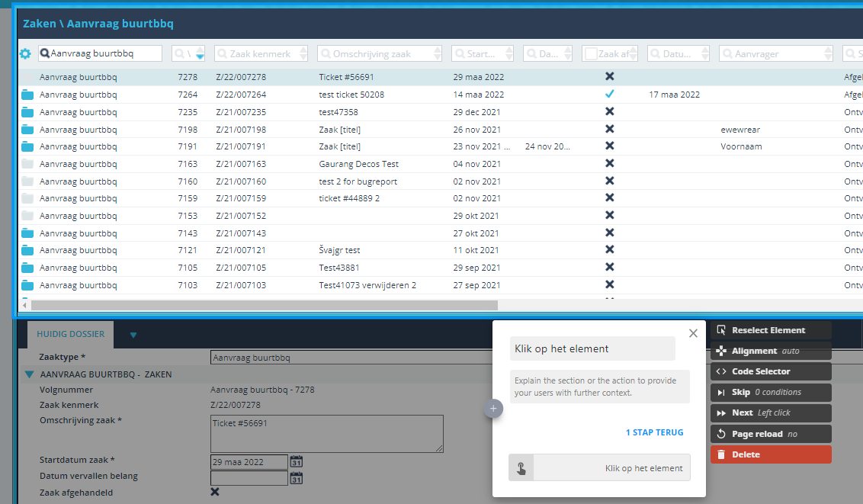Collapse the Aanvraag buurtbbq - Zaken section

(29, 374)
